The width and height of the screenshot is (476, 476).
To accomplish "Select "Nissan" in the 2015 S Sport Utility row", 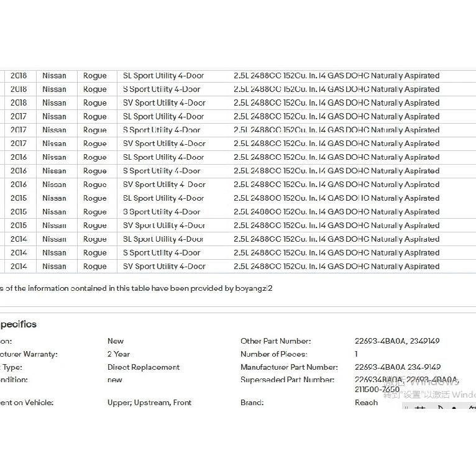I will coord(54,212).
